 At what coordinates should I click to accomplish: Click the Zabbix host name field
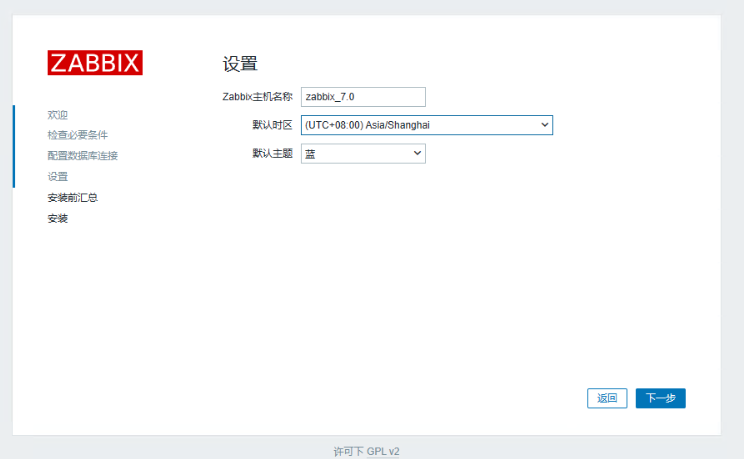point(363,97)
